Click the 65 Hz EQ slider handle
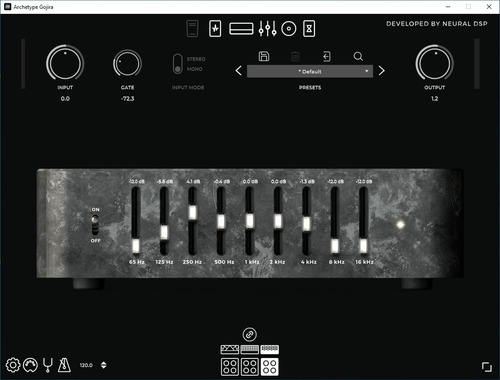 click(135, 246)
